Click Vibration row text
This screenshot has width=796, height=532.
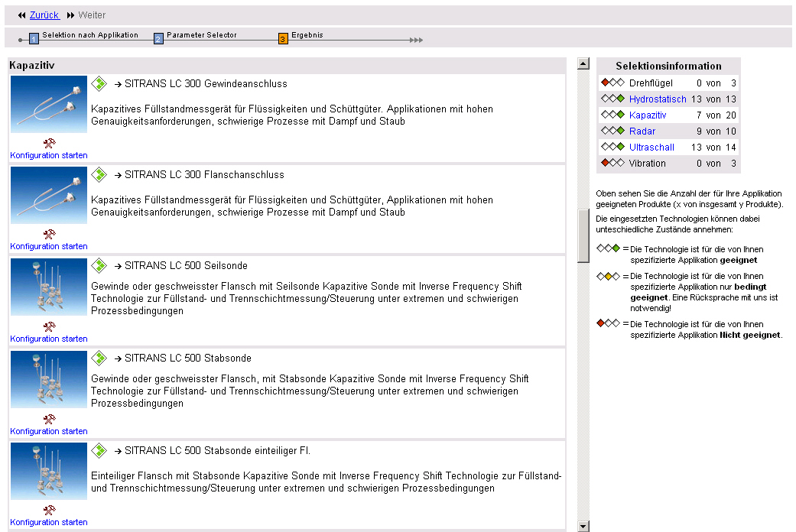click(647, 163)
